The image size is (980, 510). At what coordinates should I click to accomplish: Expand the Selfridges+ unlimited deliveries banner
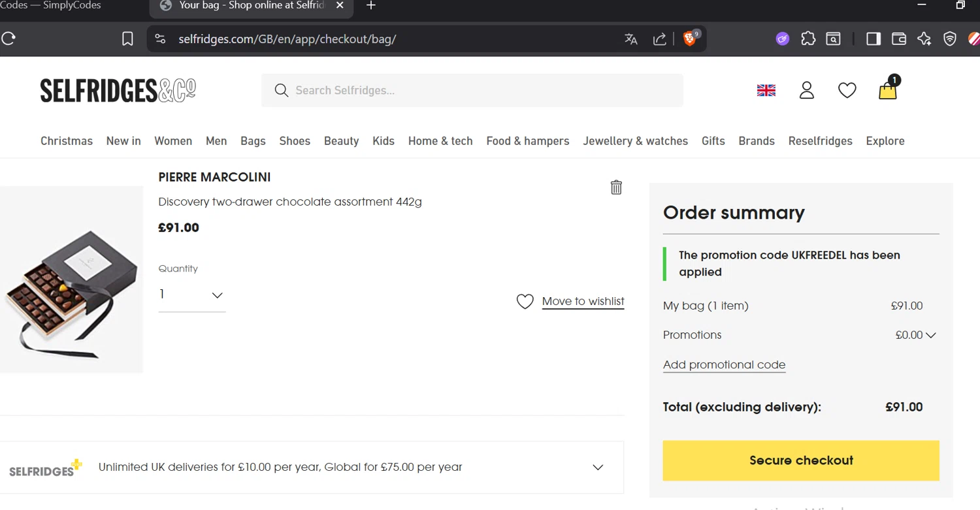point(312,468)
